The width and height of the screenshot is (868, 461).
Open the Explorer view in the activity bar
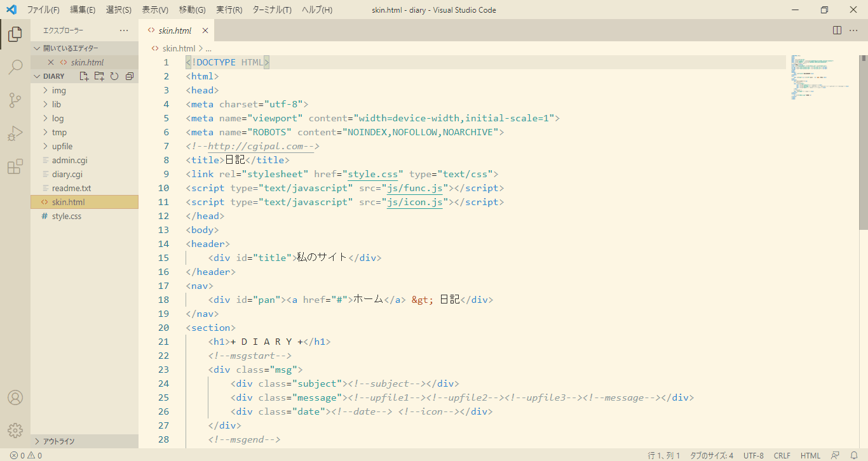click(x=15, y=34)
